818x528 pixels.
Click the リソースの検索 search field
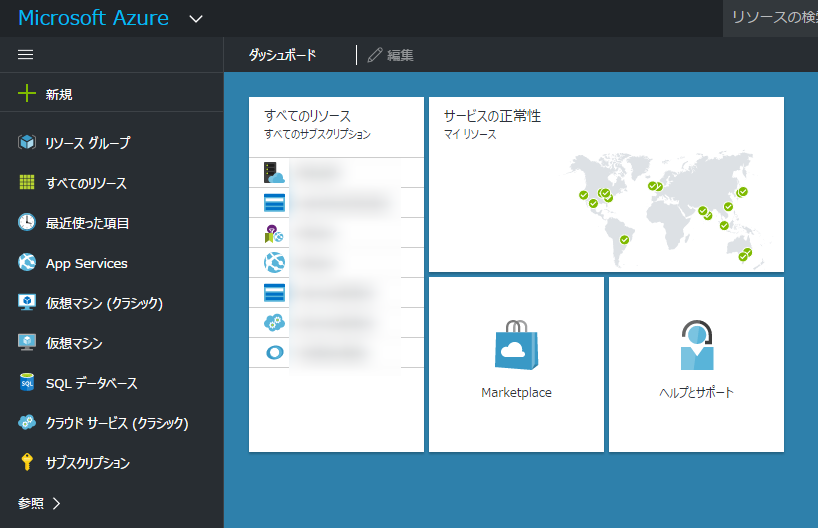pos(772,18)
